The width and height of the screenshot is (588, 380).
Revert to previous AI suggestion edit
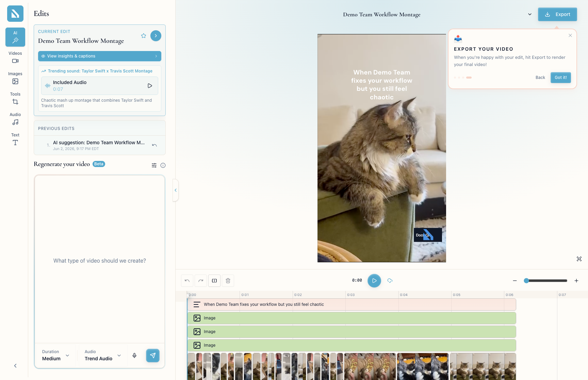pos(154,145)
